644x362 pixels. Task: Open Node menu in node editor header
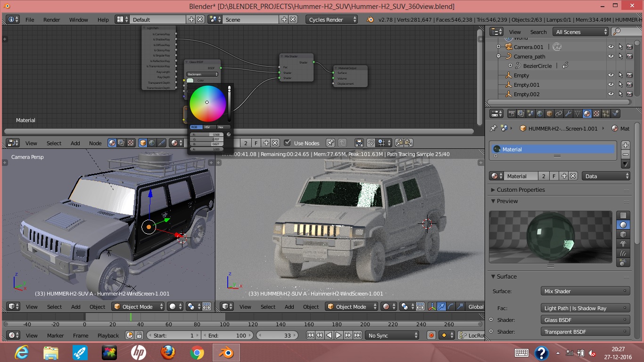point(95,143)
